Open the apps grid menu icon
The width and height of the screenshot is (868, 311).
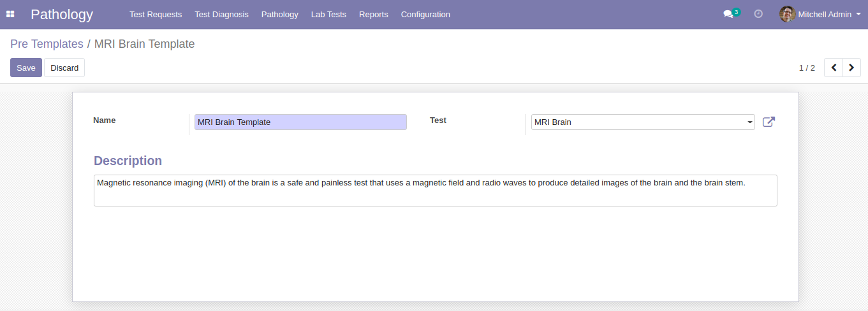pos(10,14)
